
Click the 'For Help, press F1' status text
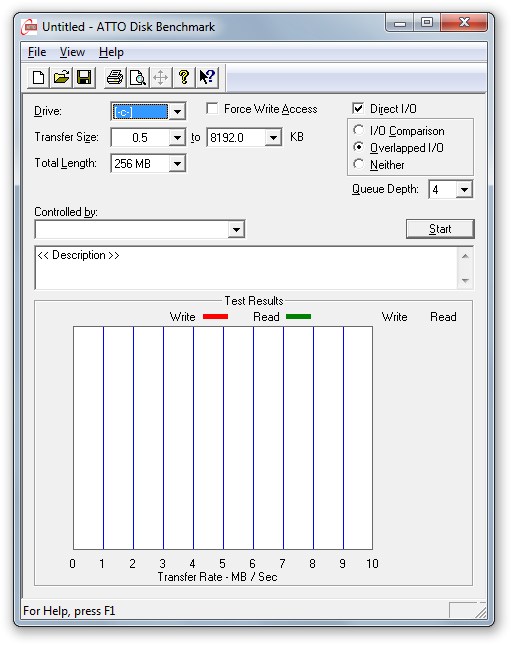coord(69,611)
